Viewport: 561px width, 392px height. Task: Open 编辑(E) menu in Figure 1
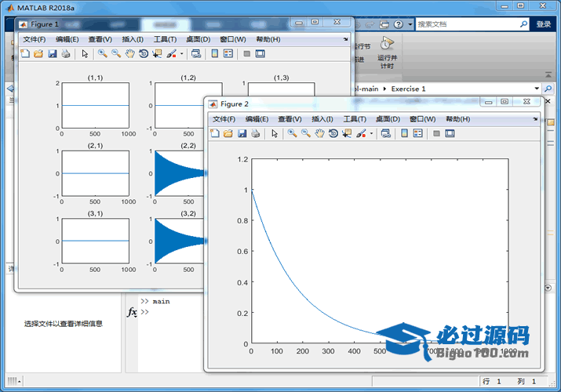[x=67, y=39]
